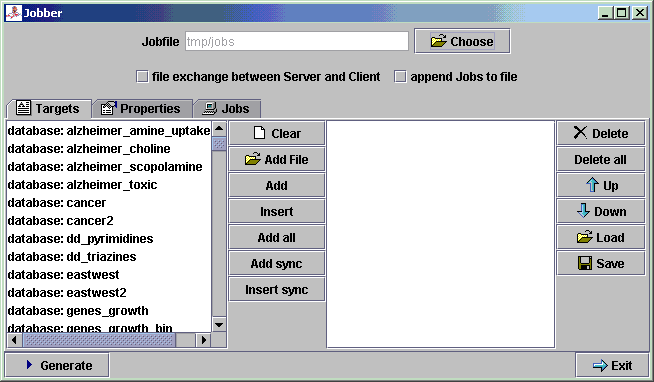The width and height of the screenshot is (654, 382).
Task: Select database: cancer entry
Action: click(109, 203)
